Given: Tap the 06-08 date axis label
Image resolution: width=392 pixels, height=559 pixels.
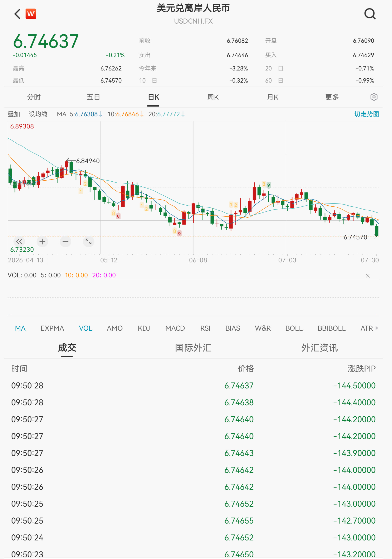Looking at the screenshot, I should point(198,260).
